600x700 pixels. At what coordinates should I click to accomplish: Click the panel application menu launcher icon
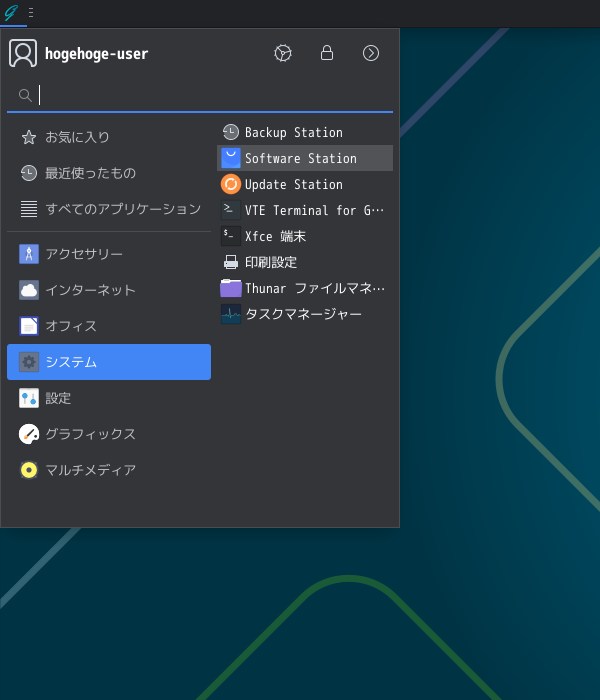coord(11,12)
